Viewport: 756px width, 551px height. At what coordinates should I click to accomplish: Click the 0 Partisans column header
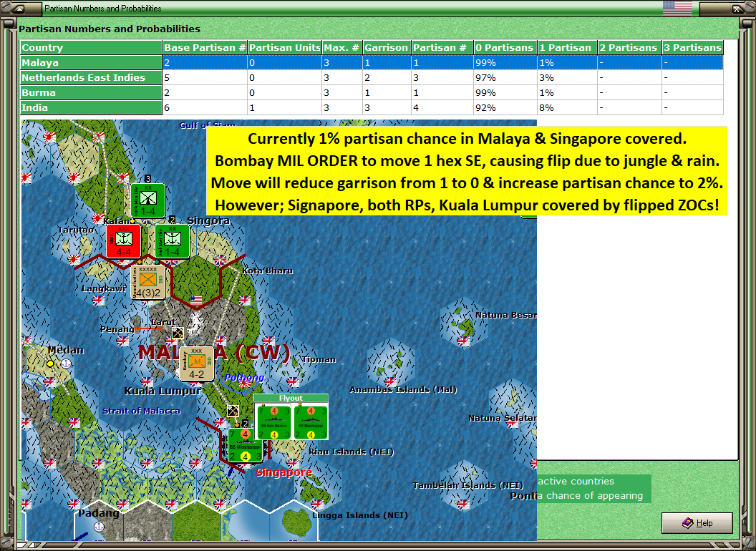[505, 47]
